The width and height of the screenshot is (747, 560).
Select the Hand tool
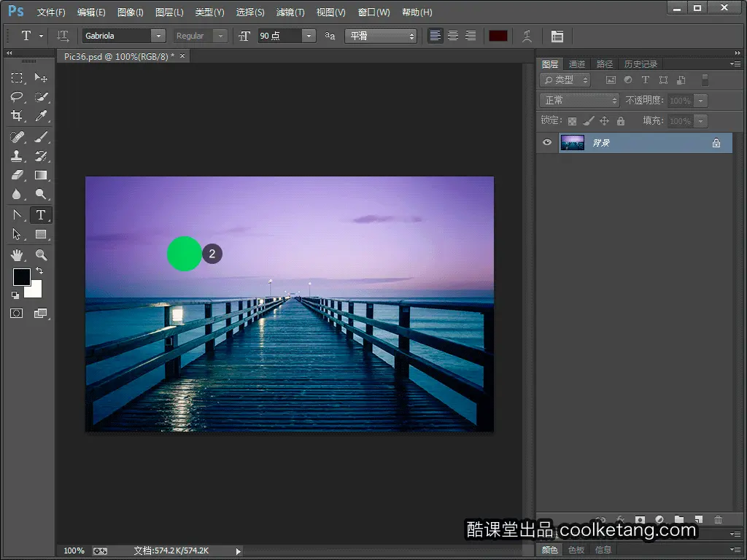(18, 255)
